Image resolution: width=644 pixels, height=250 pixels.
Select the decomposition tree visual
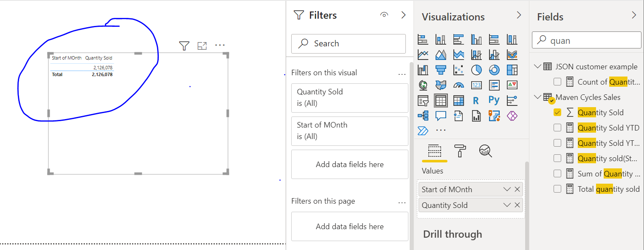[x=423, y=115]
